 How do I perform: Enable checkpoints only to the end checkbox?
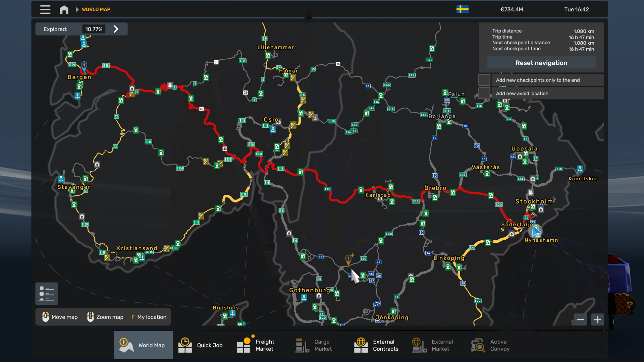(484, 80)
